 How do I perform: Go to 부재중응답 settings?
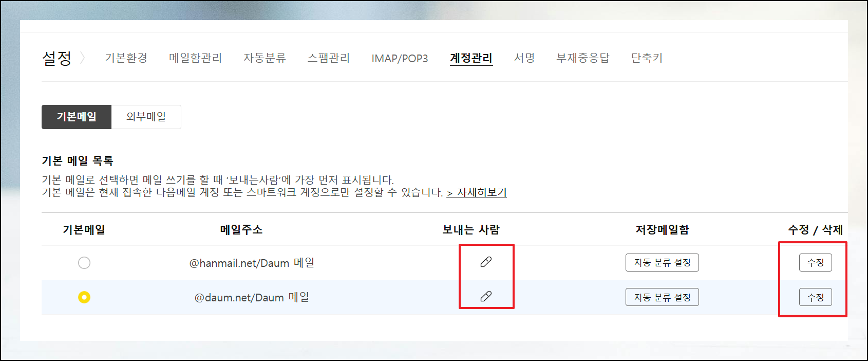[583, 58]
